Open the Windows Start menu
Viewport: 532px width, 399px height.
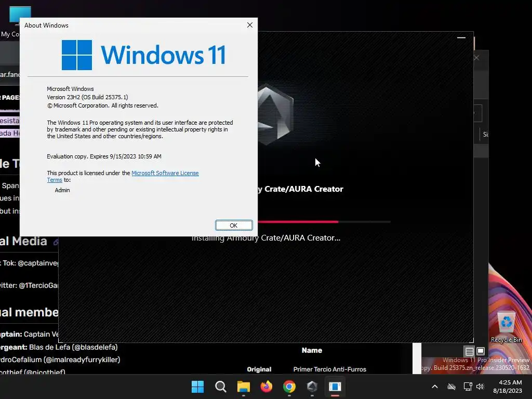197,387
